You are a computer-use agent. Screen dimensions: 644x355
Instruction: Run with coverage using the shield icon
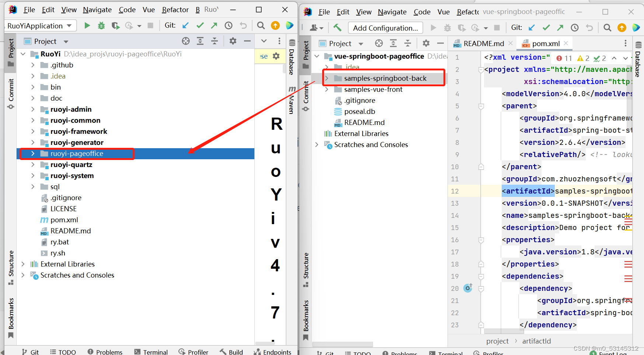115,25
